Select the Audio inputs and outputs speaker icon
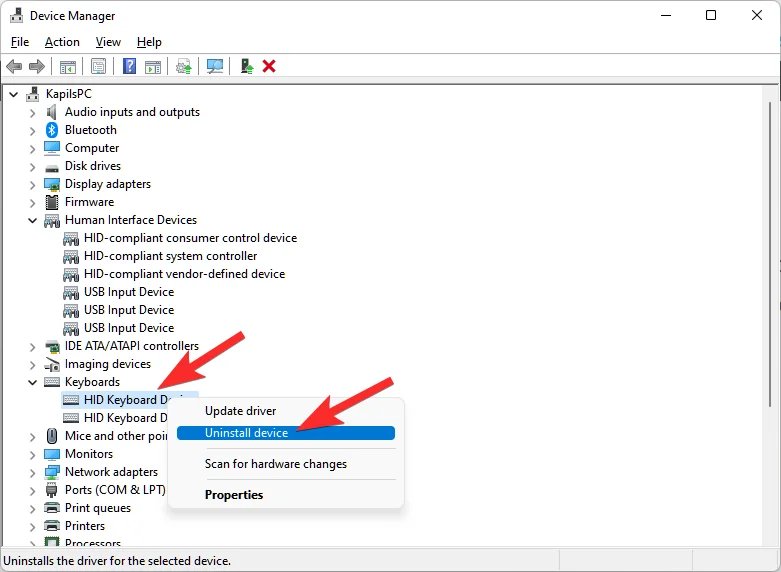This screenshot has height=572, width=781. [x=52, y=112]
